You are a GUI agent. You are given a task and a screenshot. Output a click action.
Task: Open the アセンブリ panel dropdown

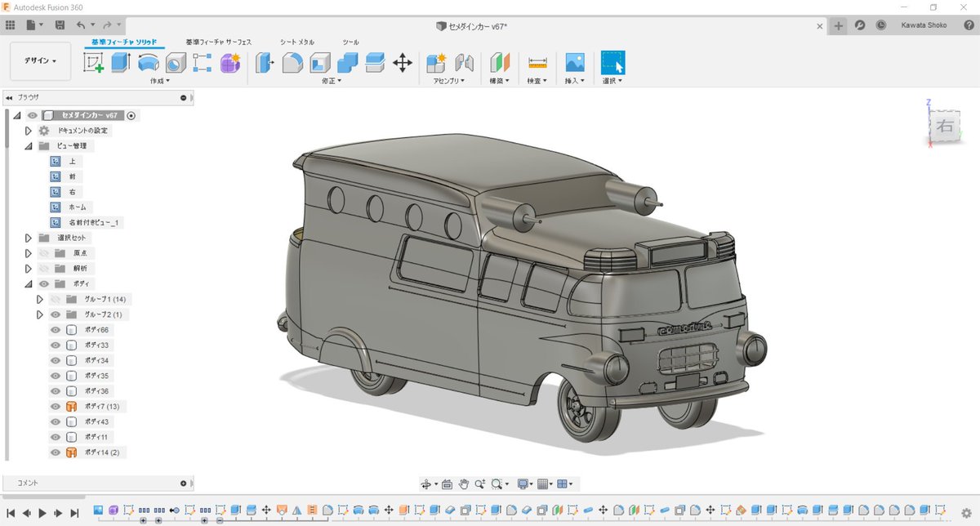pyautogui.click(x=448, y=81)
